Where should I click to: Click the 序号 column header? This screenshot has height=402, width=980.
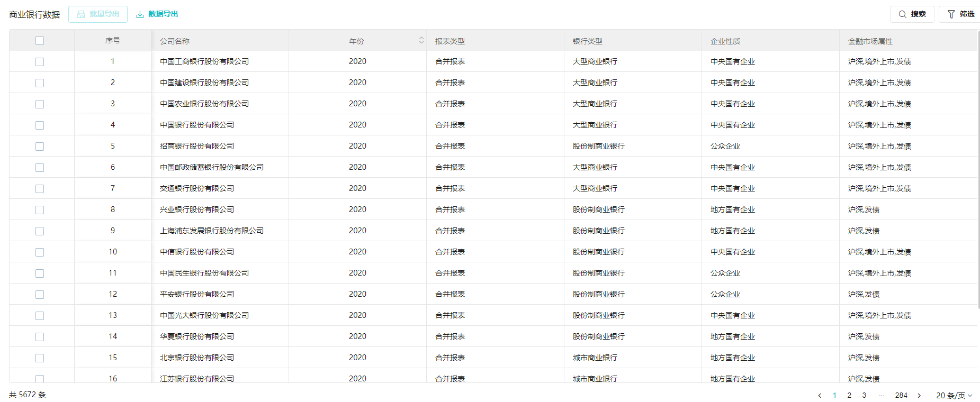pyautogui.click(x=113, y=40)
